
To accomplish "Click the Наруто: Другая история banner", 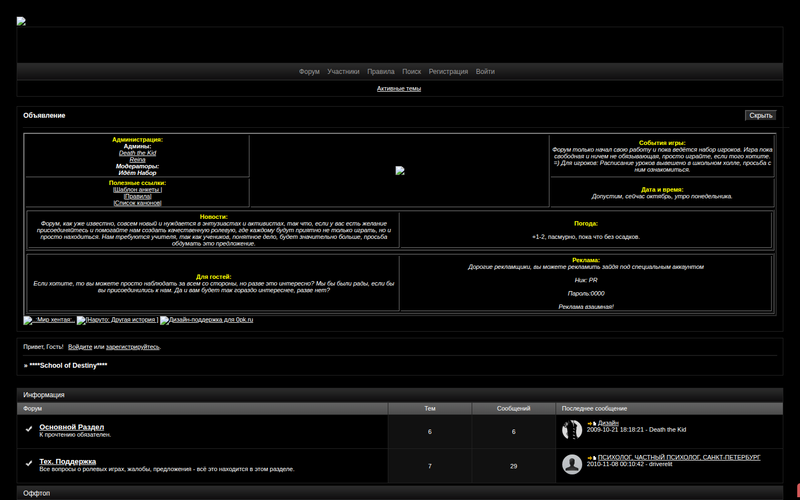I will coord(117,319).
